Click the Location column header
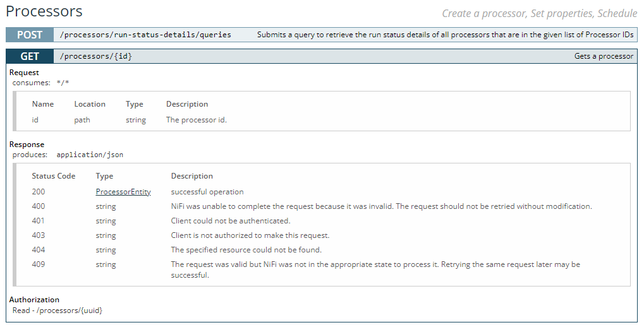Viewport: 644px width, 325px height. [x=90, y=104]
